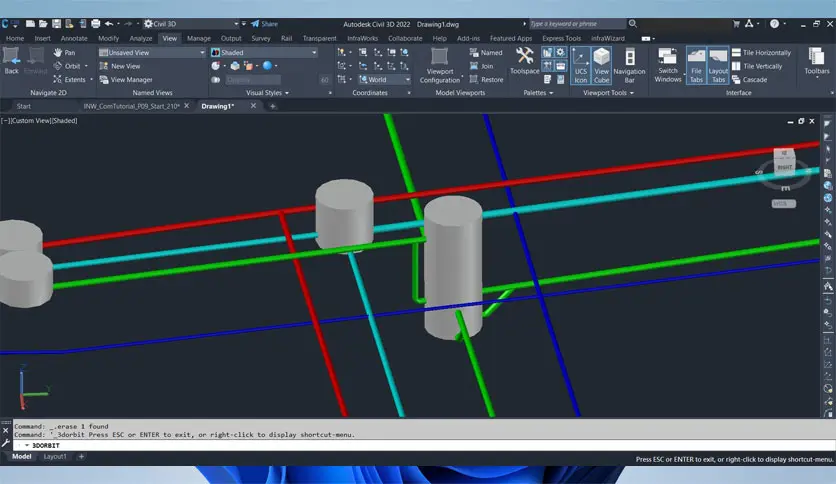836x484 pixels.
Task: Click the Orbit tool icon
Action: [x=58, y=66]
